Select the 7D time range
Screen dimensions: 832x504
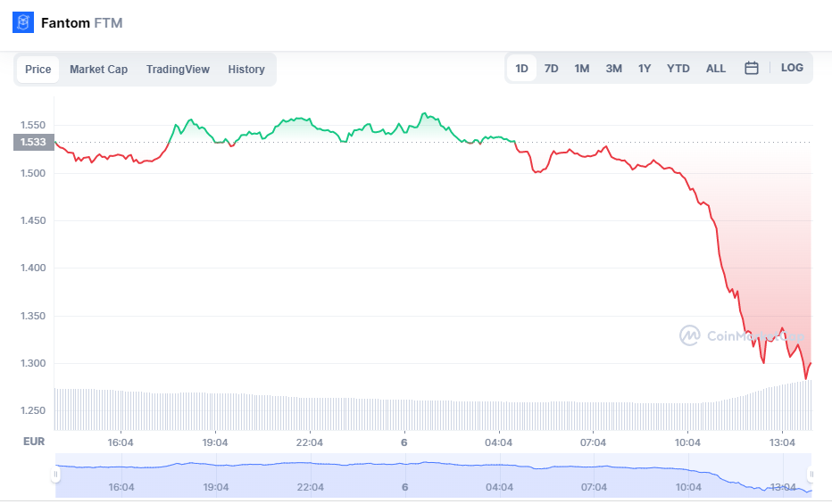[552, 69]
